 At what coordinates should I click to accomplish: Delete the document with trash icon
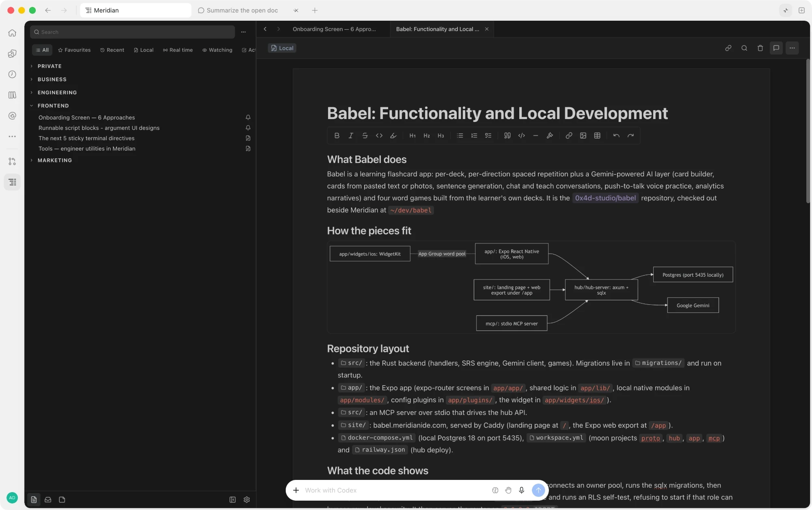click(x=760, y=48)
